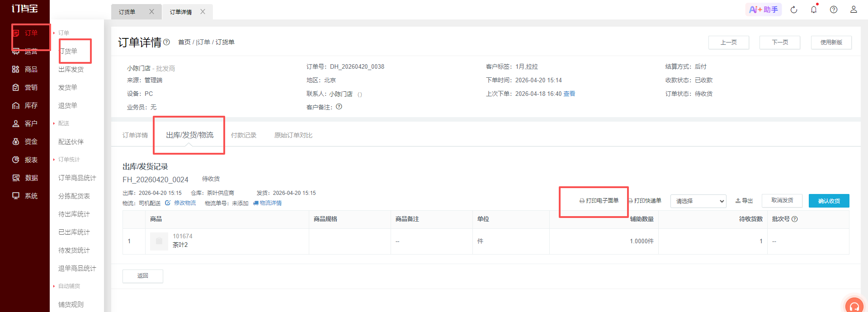Screen dimensions: 868x312
Task: Open the 数据 sidebar section
Action: tap(25, 178)
